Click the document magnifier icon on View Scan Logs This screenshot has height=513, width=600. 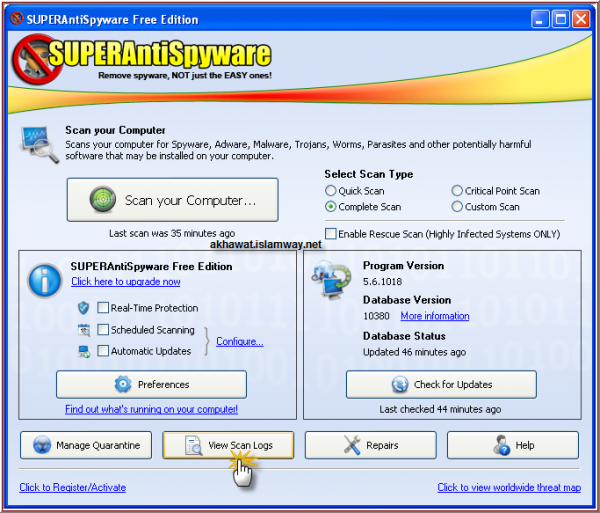pyautogui.click(x=194, y=445)
